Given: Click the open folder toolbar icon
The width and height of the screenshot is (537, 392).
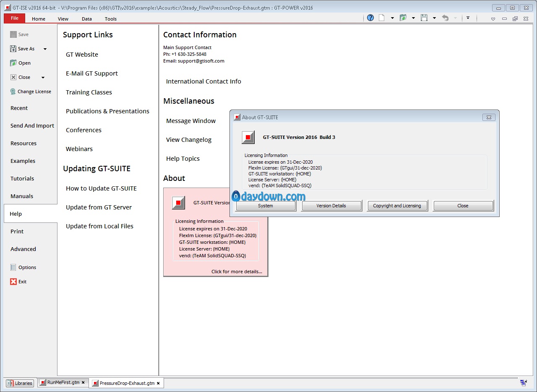Looking at the screenshot, I should [403, 18].
